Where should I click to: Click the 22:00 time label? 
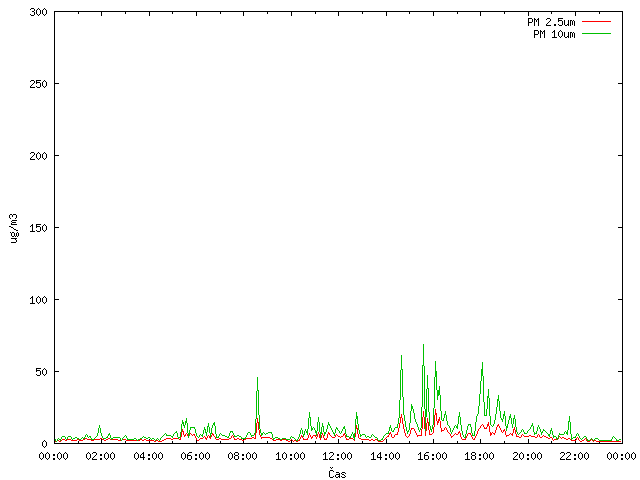click(575, 456)
